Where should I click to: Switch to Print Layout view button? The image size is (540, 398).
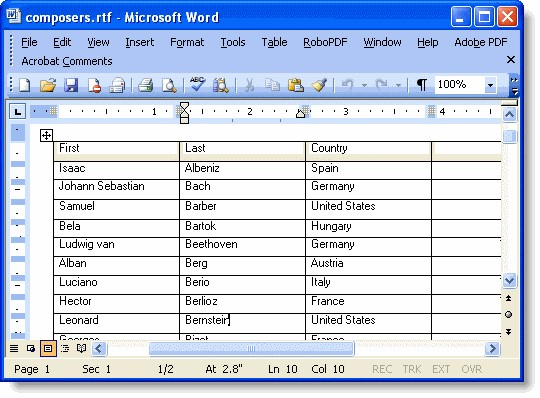[x=48, y=348]
